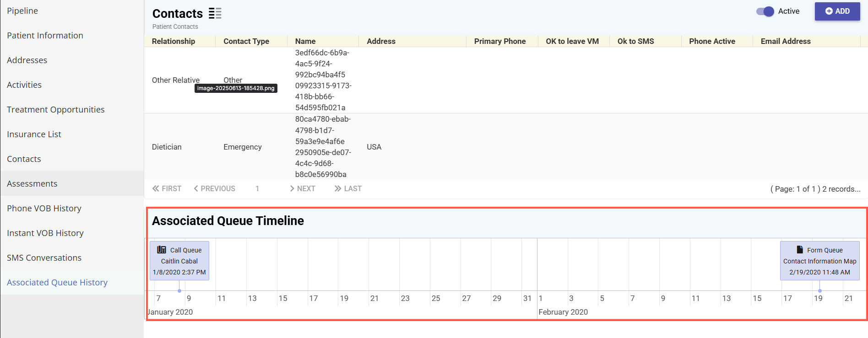Select the Call Queue Caitlin Cabal event

pyautogui.click(x=179, y=261)
